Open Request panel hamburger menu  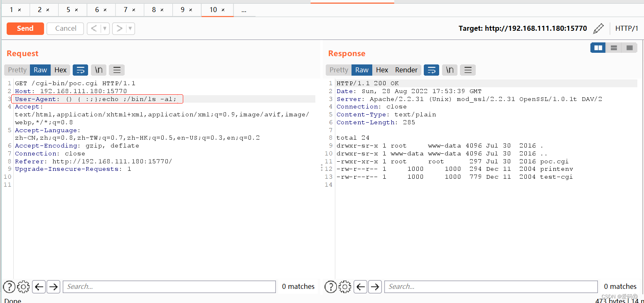(x=117, y=70)
